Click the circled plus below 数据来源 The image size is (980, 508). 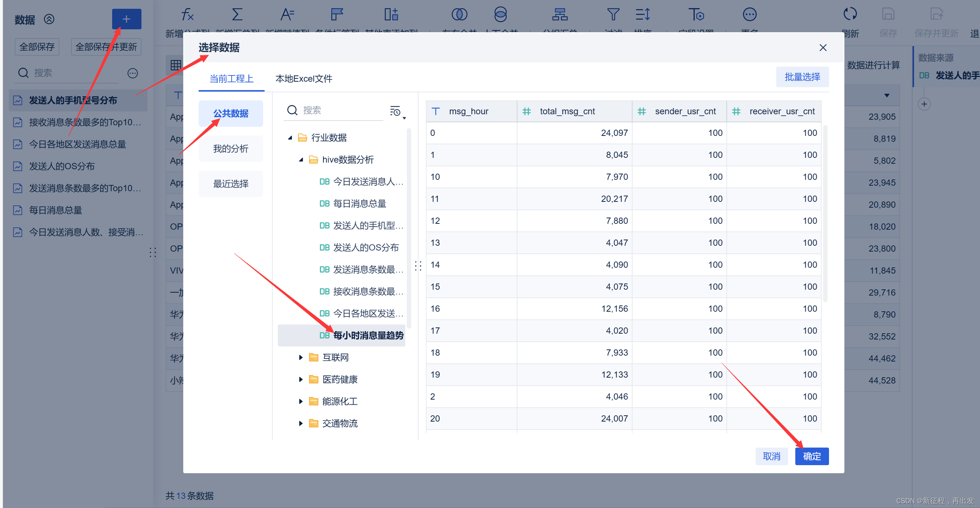tap(924, 104)
